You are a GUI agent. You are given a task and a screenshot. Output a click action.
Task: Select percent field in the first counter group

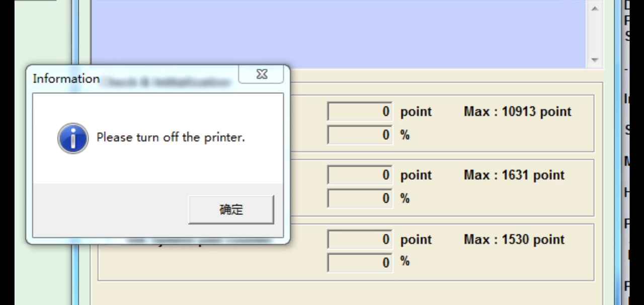[359, 135]
